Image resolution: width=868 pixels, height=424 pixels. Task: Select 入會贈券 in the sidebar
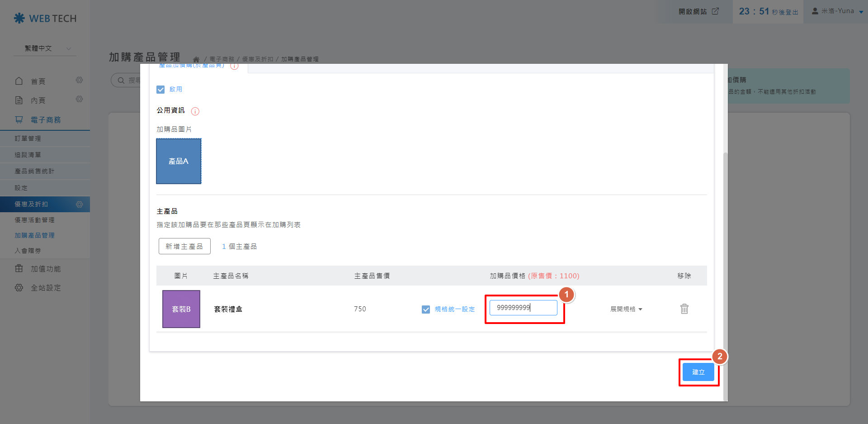28,251
